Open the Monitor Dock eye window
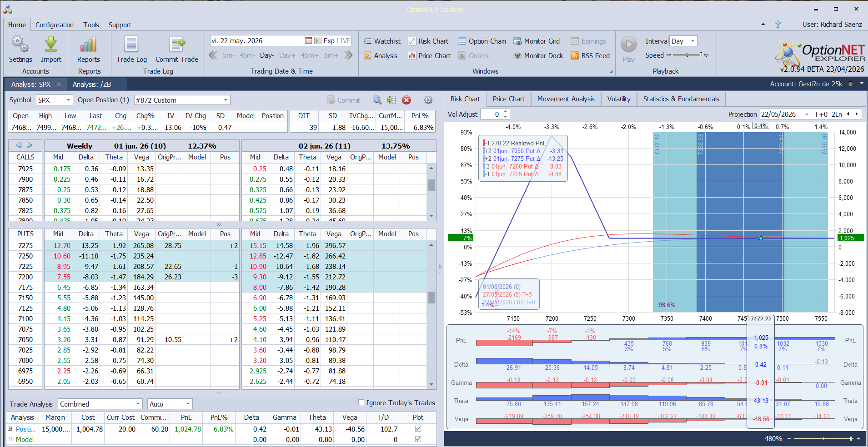Image resolution: width=868 pixels, height=447 pixels. click(538, 56)
